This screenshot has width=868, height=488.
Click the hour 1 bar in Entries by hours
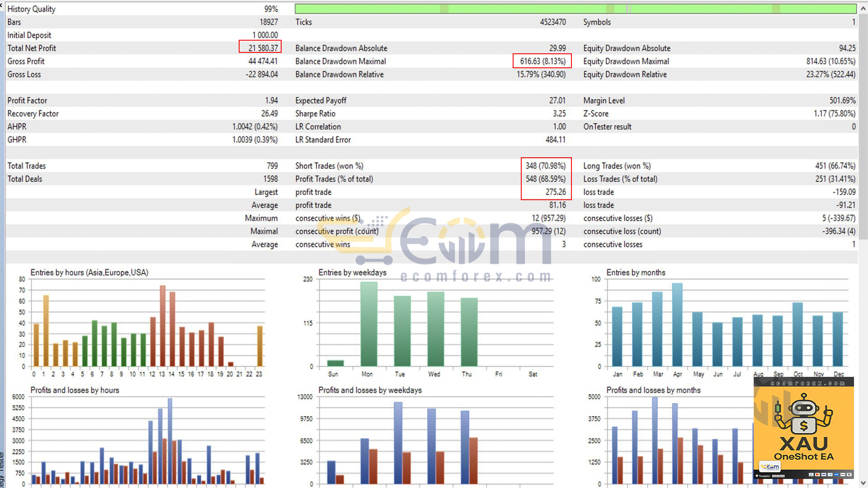tap(46, 331)
